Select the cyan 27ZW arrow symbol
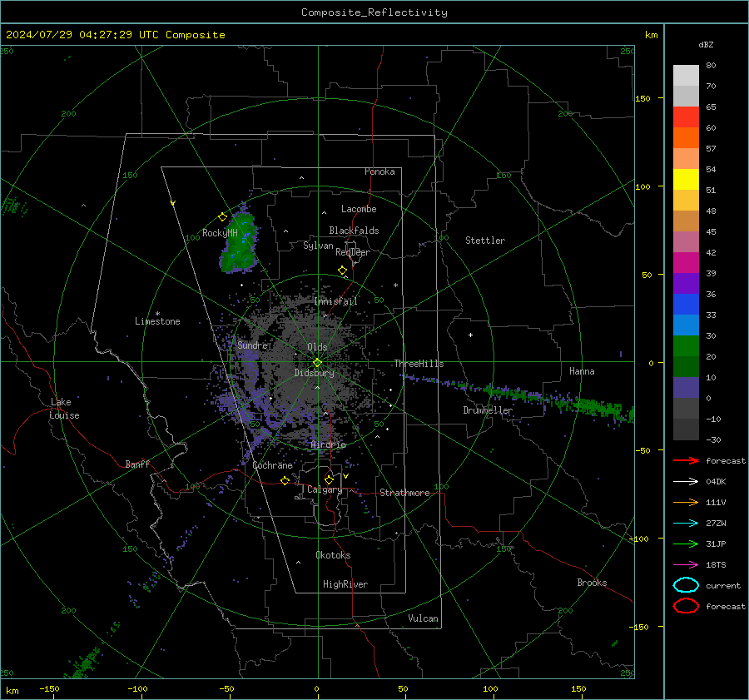This screenshot has height=700, width=749. coord(686,524)
